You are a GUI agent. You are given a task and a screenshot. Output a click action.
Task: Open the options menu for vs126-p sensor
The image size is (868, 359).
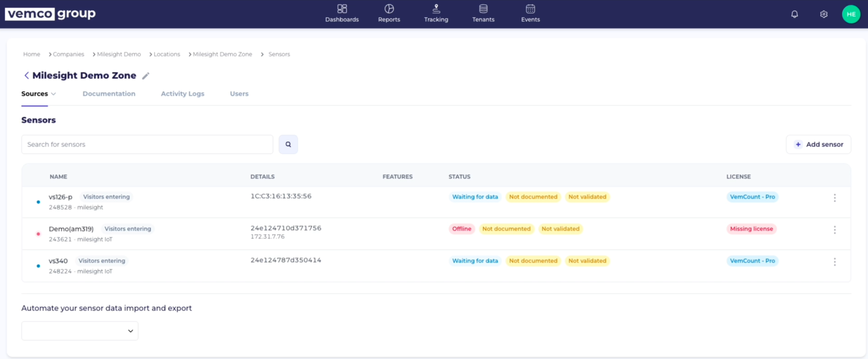click(835, 197)
